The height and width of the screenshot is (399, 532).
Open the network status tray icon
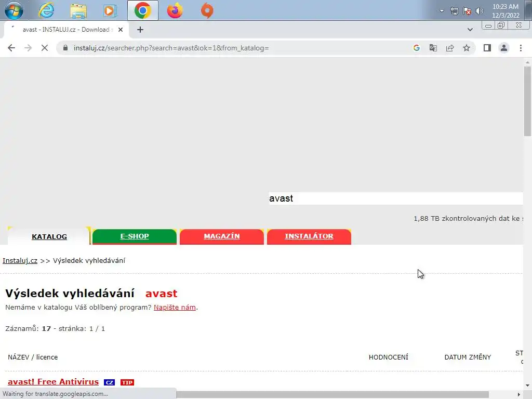(454, 11)
